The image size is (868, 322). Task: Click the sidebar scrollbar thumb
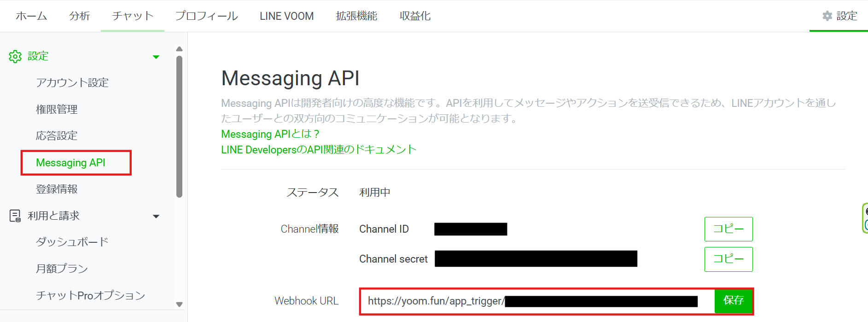[180, 127]
